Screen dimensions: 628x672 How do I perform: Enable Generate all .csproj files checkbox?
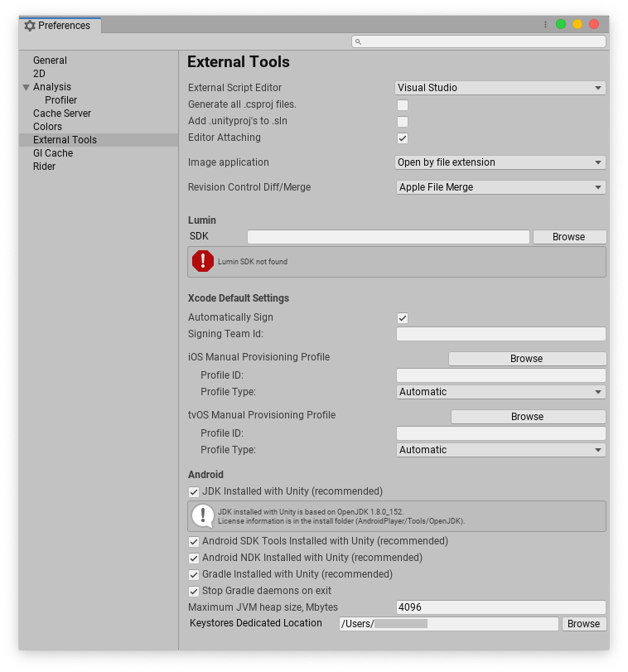tap(403, 104)
